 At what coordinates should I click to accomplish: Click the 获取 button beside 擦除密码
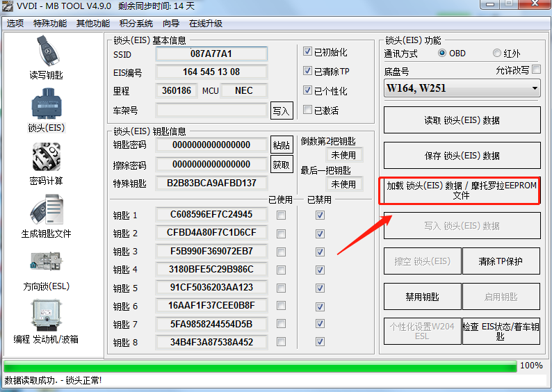pos(282,165)
